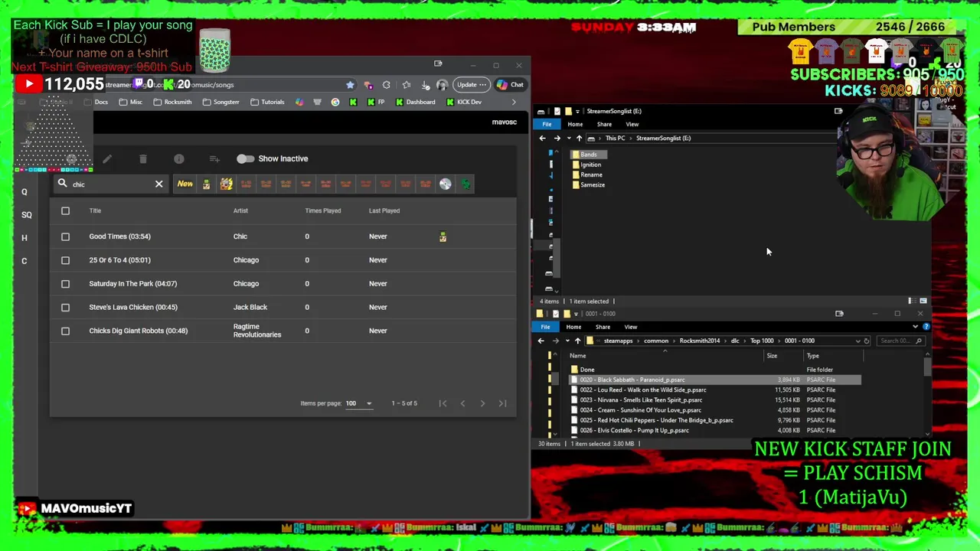The height and width of the screenshot is (551, 980).
Task: Click the browser bookmark star icon
Action: [350, 85]
